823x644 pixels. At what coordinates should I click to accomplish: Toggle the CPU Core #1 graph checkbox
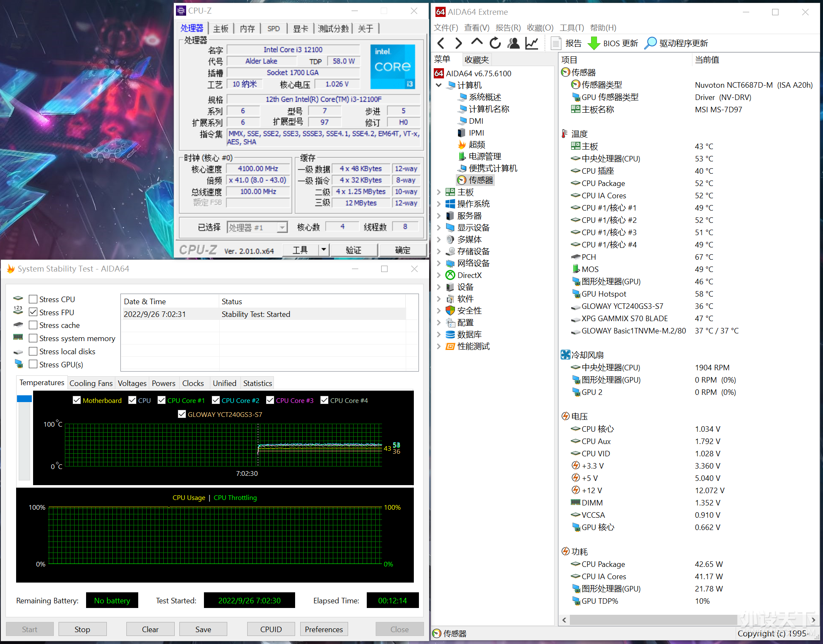162,400
